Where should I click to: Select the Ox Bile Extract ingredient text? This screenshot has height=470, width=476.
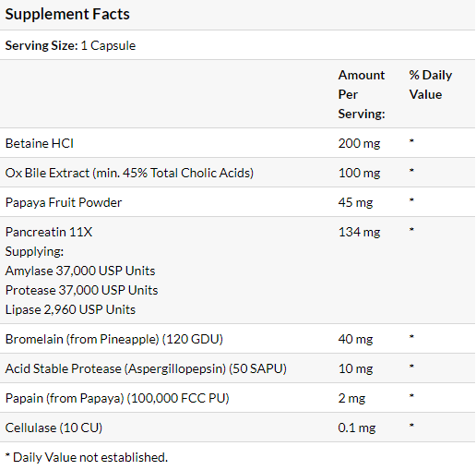pyautogui.click(x=129, y=173)
